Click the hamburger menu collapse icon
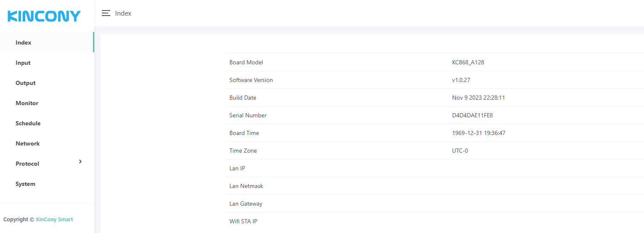644x233 pixels. click(x=106, y=13)
